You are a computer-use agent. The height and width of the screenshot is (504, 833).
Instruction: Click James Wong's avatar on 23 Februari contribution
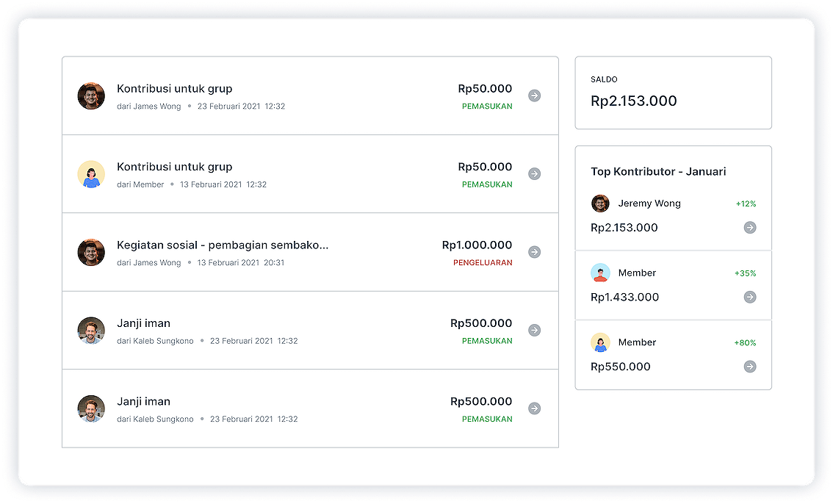91,96
